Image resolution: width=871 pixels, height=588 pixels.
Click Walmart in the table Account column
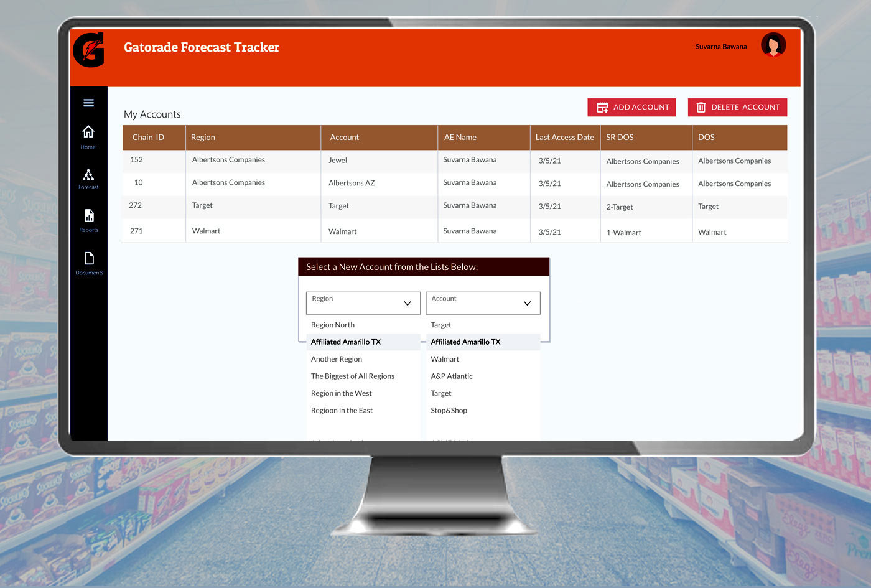(x=343, y=231)
